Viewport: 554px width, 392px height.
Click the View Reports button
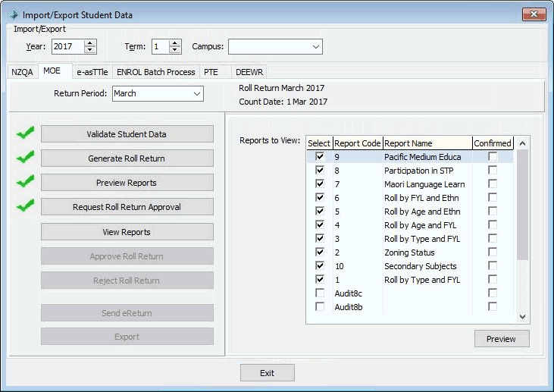pyautogui.click(x=127, y=232)
